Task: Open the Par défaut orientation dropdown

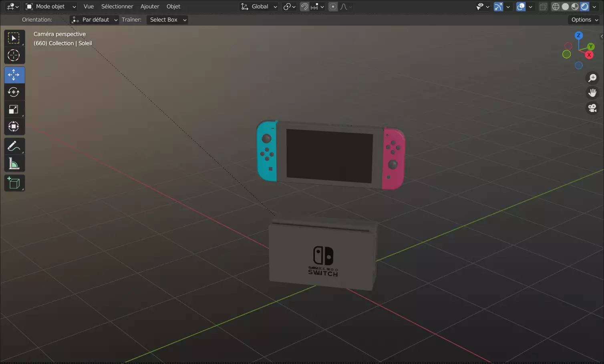Action: [x=94, y=20]
